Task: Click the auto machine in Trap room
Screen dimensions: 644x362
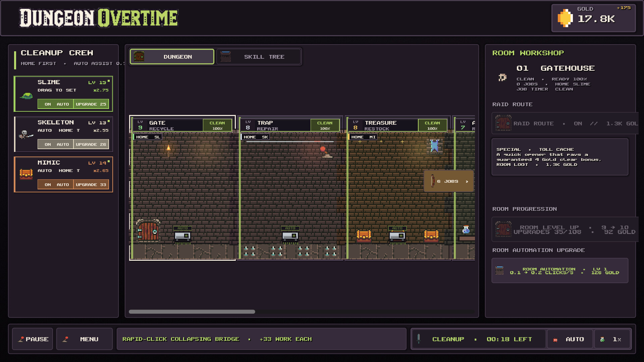Action: tap(290, 236)
